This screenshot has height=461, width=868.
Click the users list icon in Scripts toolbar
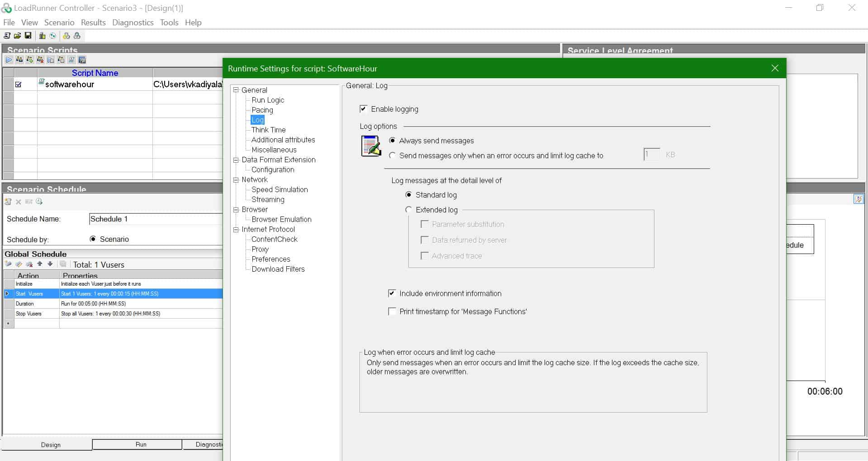(61, 60)
